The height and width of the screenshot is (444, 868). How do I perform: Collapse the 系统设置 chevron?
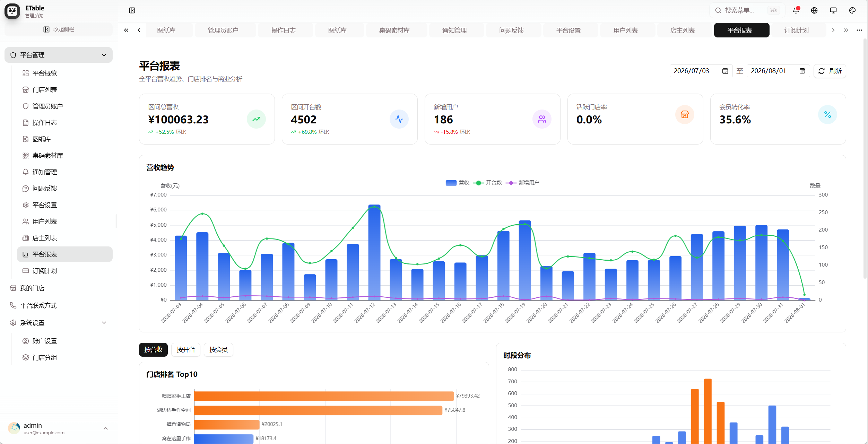click(104, 323)
